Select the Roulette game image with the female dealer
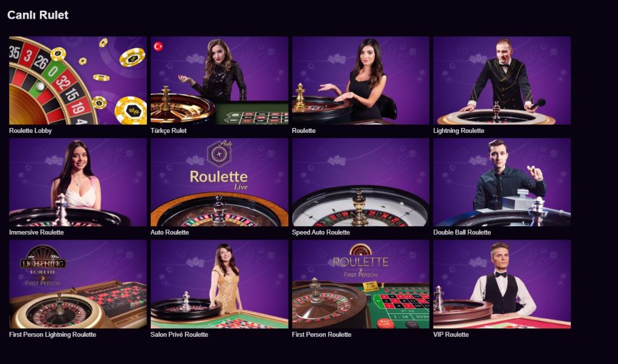Screen dimensions: 618x364 361,80
